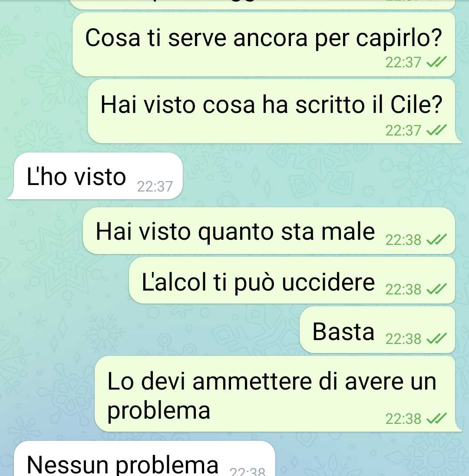Tap the "Basta" message bubble
Screen dimensions: 469x476
click(377, 330)
